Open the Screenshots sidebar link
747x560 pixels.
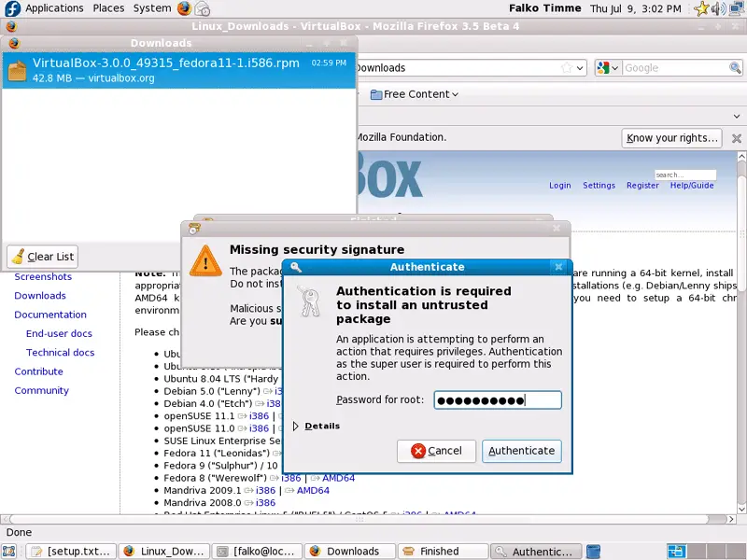tap(43, 276)
